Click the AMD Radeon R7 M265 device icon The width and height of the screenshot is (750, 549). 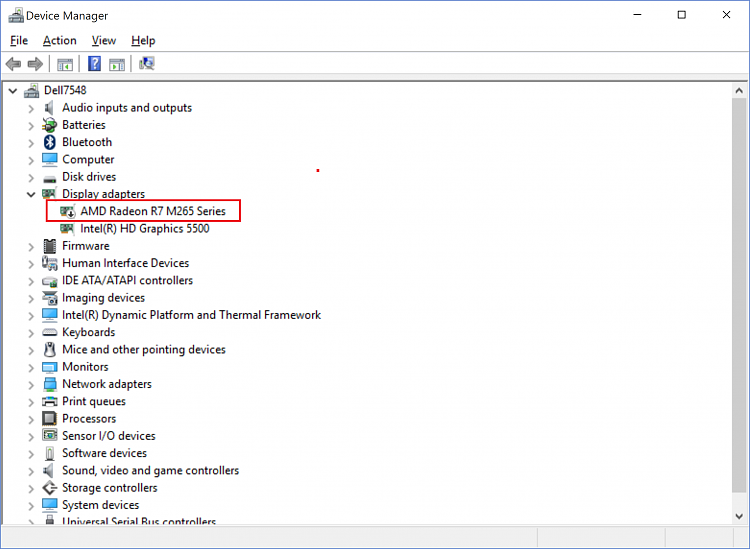[x=67, y=211]
